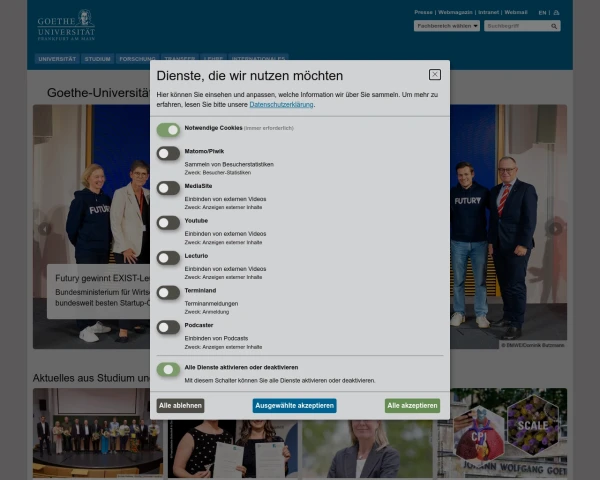Open the Fachbereich wählen dropdown
This screenshot has width=600, height=480.
coord(447,26)
